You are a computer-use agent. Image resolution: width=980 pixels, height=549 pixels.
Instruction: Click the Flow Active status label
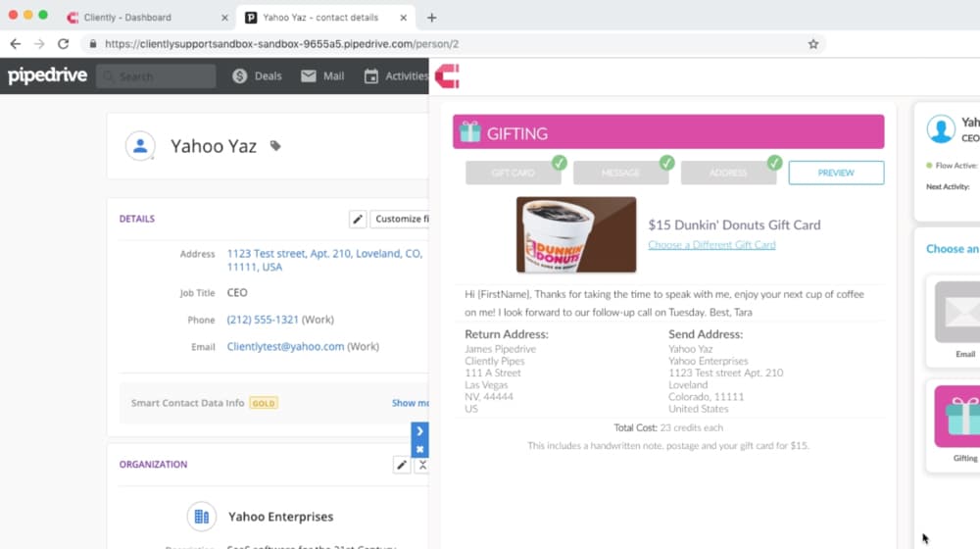pyautogui.click(x=955, y=166)
